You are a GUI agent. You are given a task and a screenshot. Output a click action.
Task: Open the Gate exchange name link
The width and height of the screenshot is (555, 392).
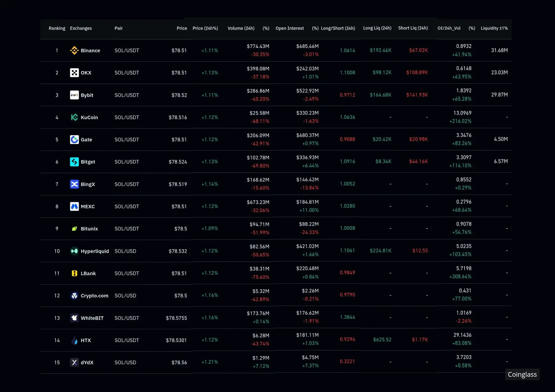(86, 139)
